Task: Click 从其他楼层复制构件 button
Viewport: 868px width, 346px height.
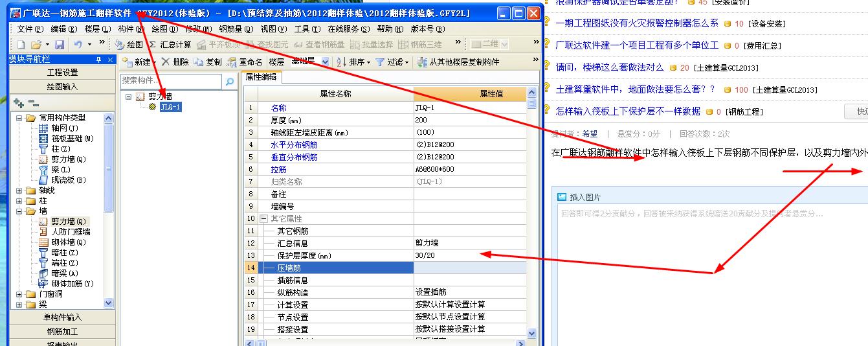Action: [x=458, y=62]
